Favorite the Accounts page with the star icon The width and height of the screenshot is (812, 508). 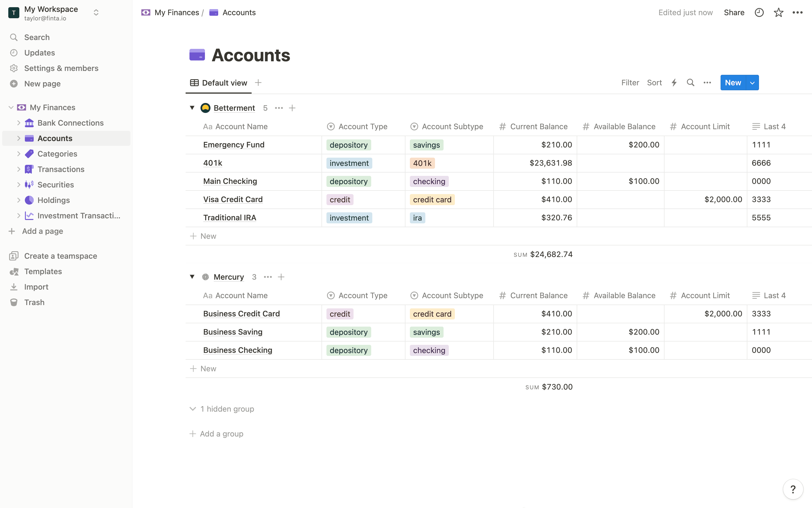tap(778, 12)
